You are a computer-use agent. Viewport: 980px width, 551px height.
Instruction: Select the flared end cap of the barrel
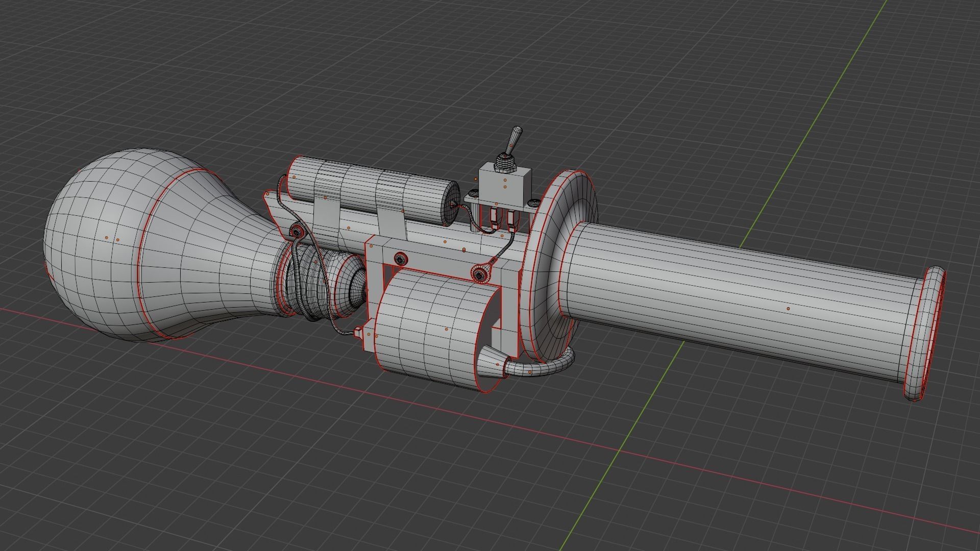click(925, 334)
